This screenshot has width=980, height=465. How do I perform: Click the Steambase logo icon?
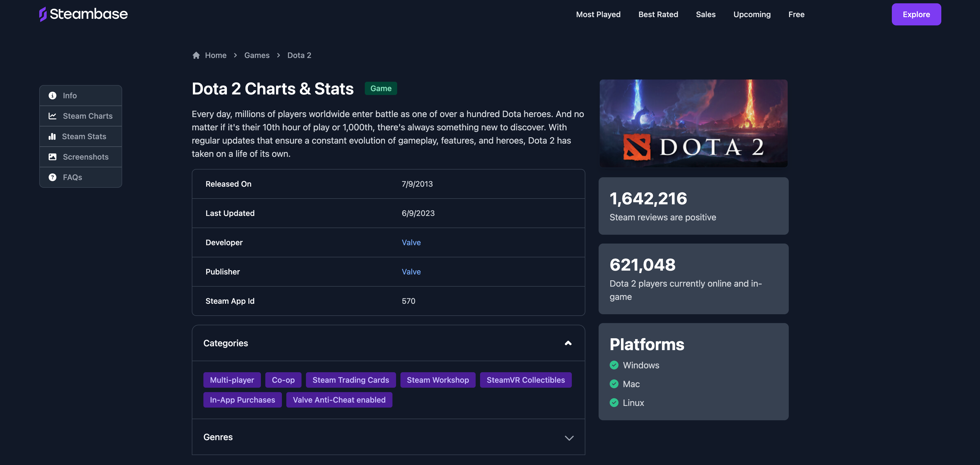coord(43,14)
